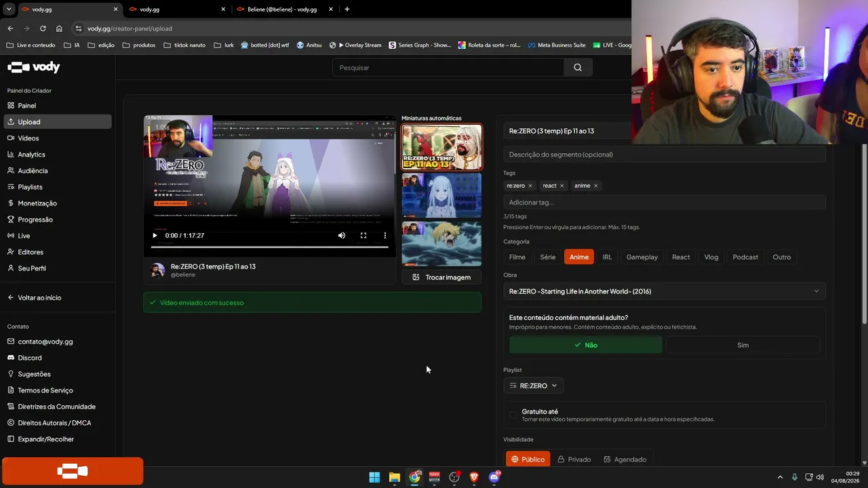Viewport: 868px width, 488px height.
Task: Open the Overlay Stream bookmark
Action: [x=355, y=45]
